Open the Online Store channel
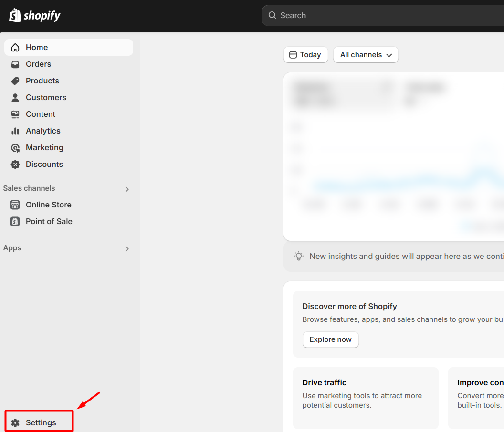 coord(69,205)
